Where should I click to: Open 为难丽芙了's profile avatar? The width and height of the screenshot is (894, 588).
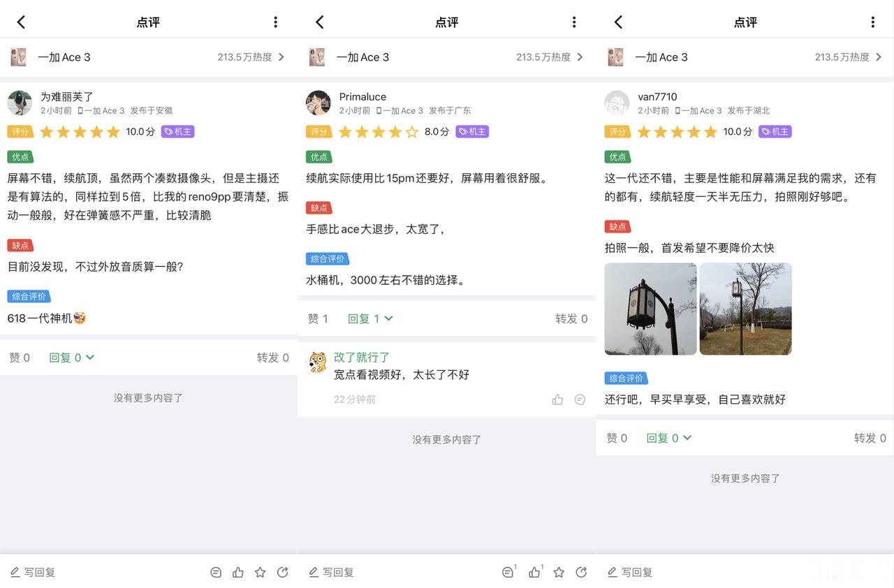click(20, 103)
